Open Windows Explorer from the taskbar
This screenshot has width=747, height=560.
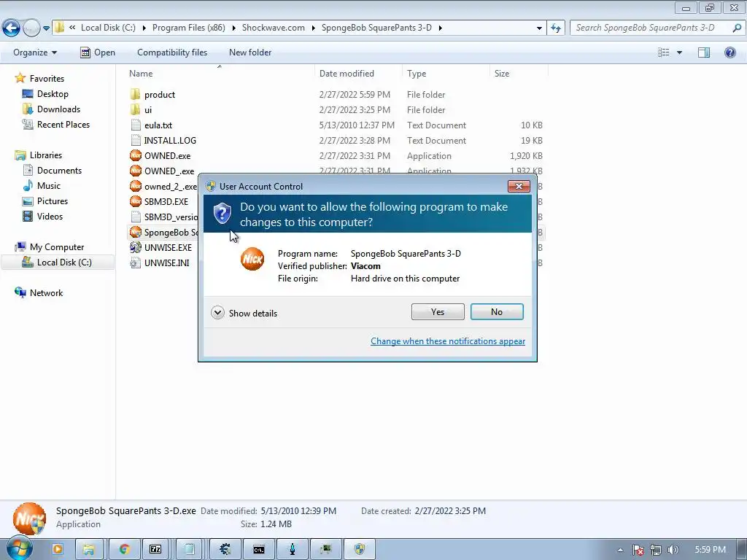coord(88,549)
